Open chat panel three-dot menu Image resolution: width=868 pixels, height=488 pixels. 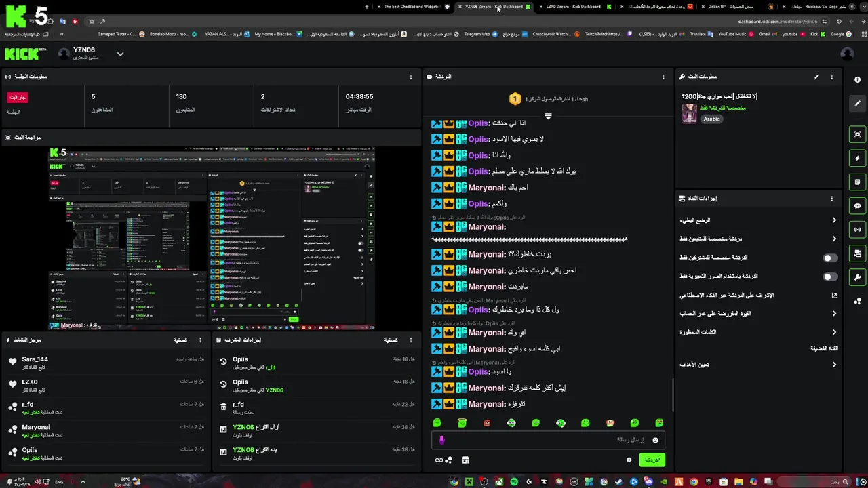click(663, 77)
